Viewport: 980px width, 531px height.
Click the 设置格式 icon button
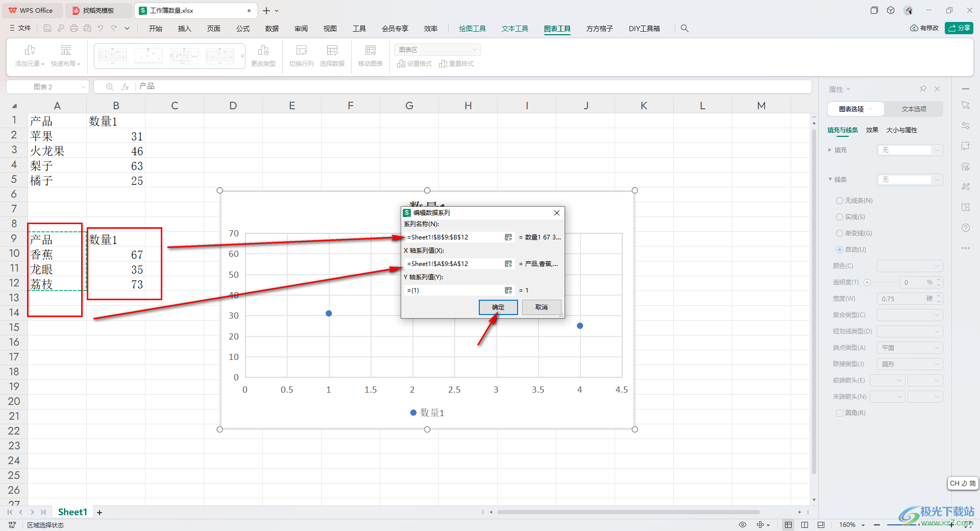click(x=401, y=64)
